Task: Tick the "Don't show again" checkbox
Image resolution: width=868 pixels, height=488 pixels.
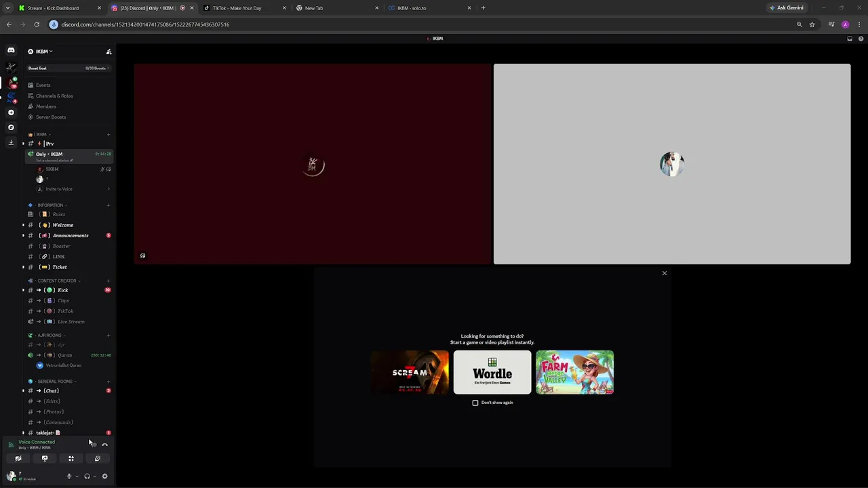Action: click(475, 403)
